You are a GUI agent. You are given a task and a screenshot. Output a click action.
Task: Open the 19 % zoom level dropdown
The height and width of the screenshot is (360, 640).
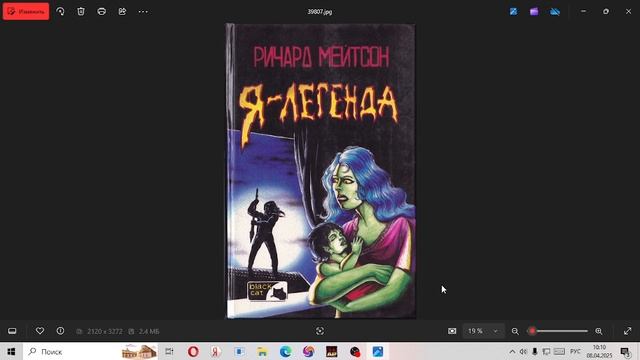pyautogui.click(x=484, y=331)
